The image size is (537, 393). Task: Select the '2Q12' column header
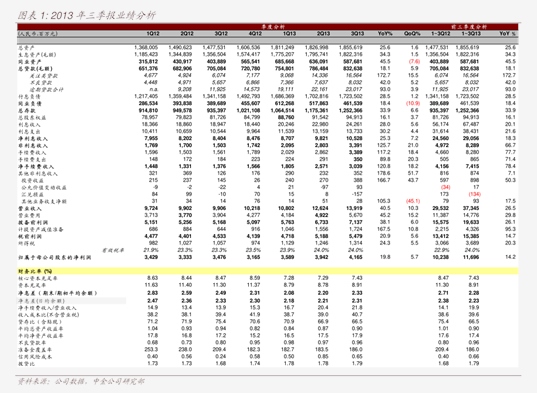click(187, 34)
